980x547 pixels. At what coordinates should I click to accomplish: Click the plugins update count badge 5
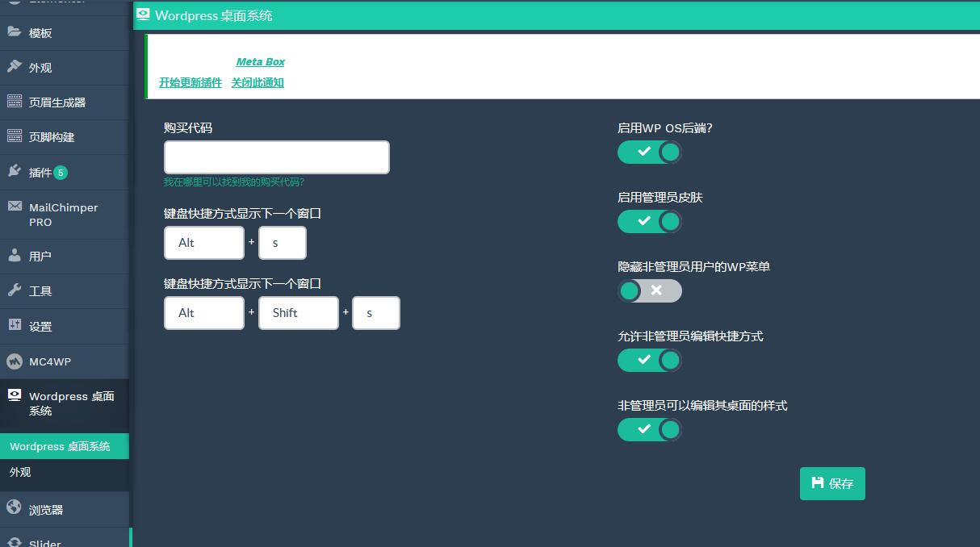pos(61,173)
